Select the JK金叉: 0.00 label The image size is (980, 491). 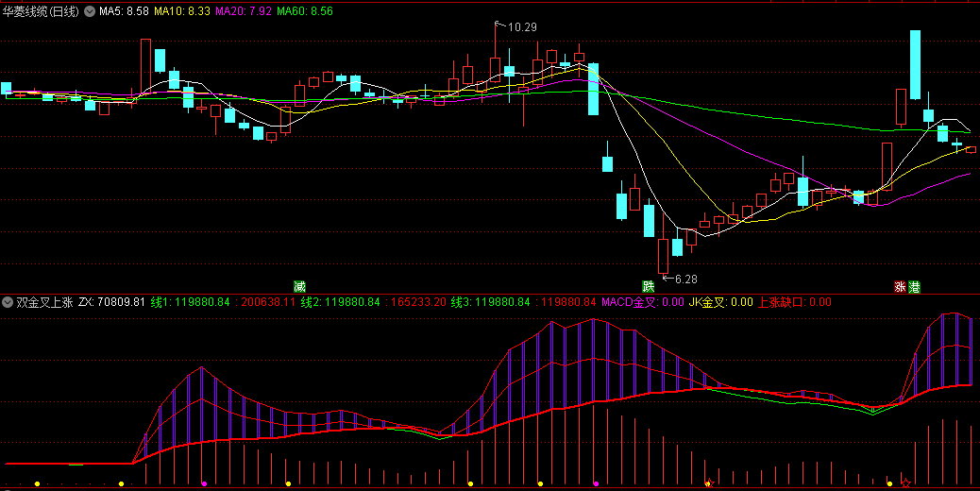coord(720,302)
